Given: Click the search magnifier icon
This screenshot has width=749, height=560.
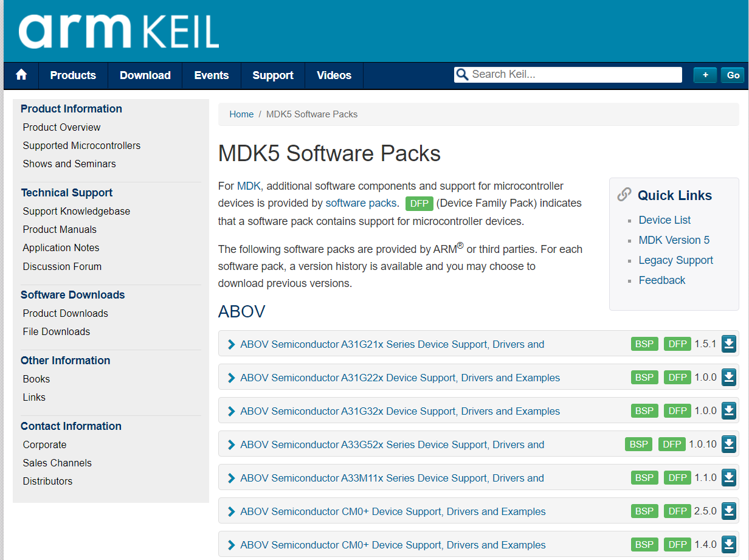Looking at the screenshot, I should click(x=462, y=75).
